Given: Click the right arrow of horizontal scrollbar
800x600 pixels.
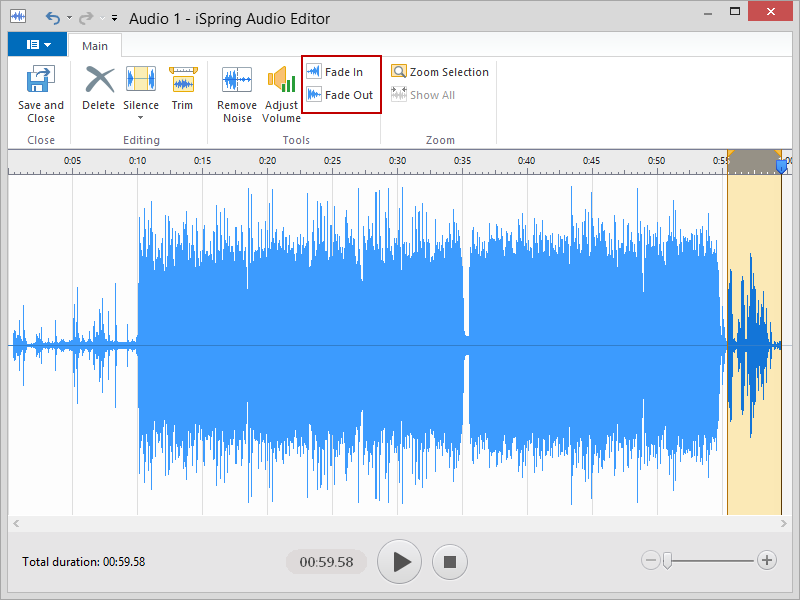Looking at the screenshot, I should point(784,523).
